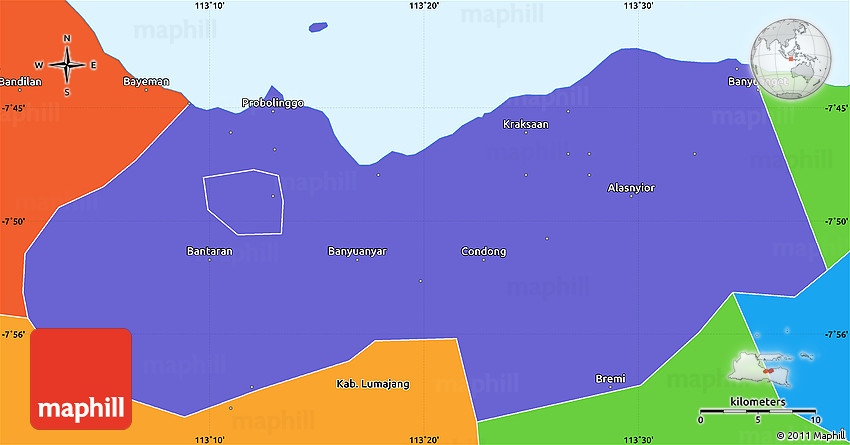Click the compass rose icon
The image size is (850, 445).
(67, 66)
